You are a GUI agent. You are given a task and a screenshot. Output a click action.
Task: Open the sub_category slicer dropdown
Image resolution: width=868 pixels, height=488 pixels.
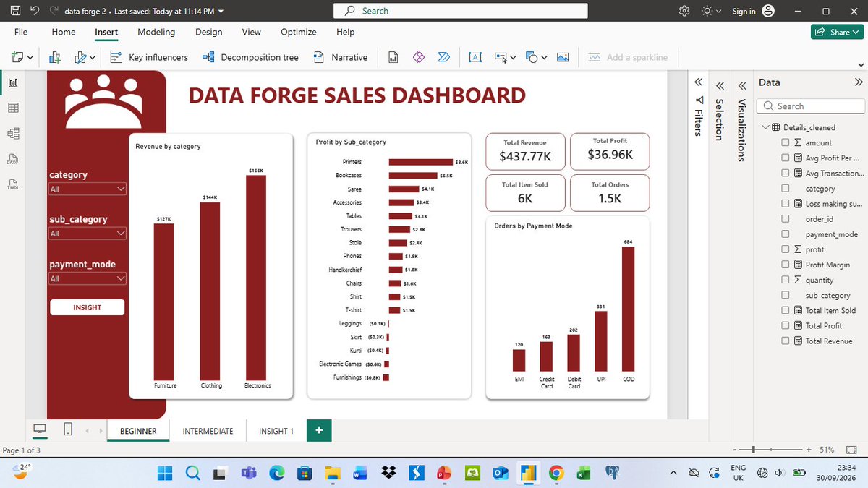[x=88, y=234]
